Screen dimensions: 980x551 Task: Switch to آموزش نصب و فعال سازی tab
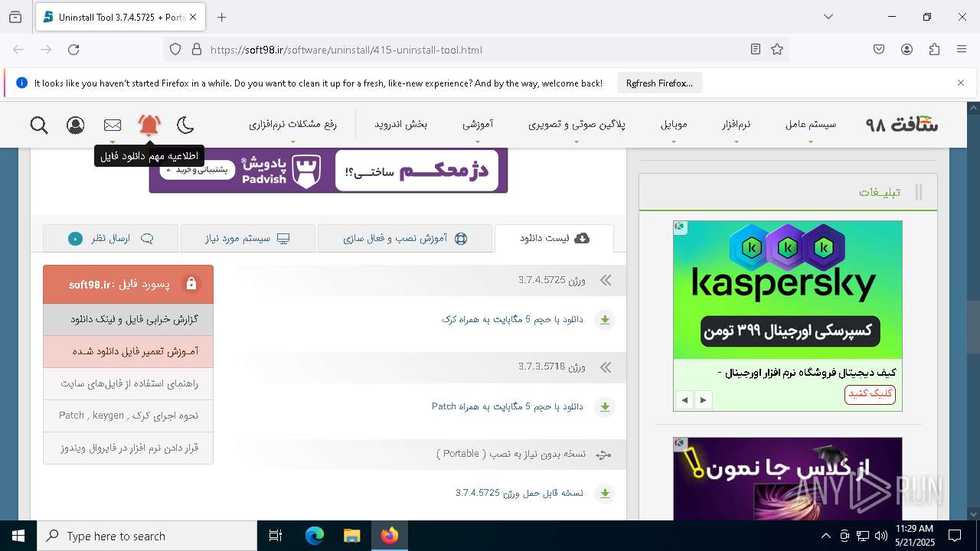point(405,238)
